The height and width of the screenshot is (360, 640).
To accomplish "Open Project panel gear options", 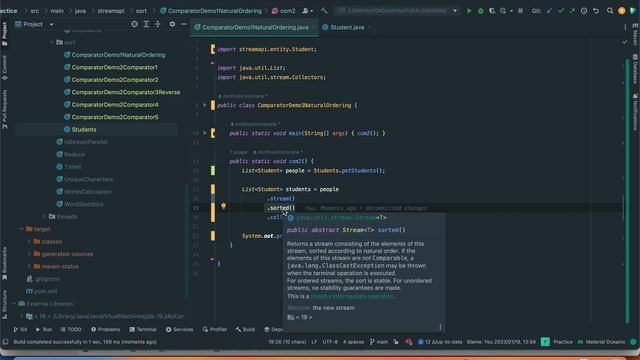I will pyautogui.click(x=172, y=24).
